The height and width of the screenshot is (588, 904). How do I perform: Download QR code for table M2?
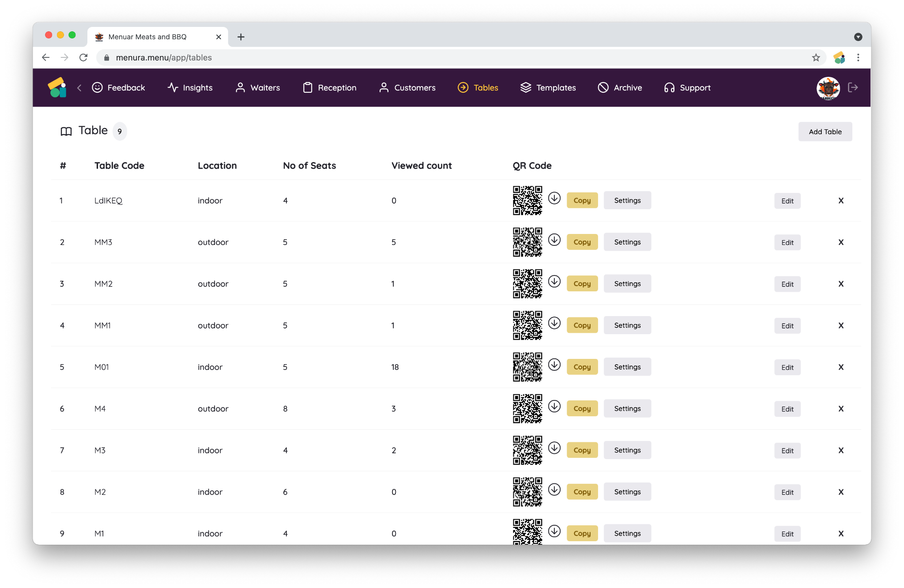click(554, 490)
